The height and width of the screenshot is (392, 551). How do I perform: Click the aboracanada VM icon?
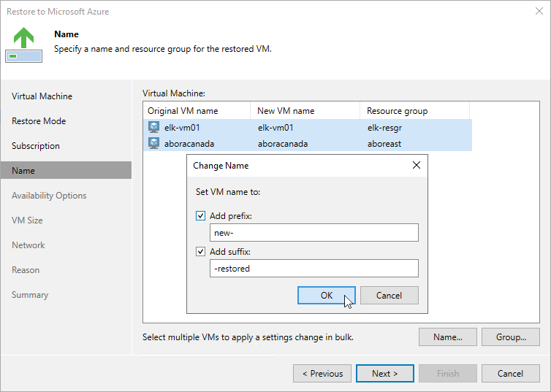coord(153,144)
